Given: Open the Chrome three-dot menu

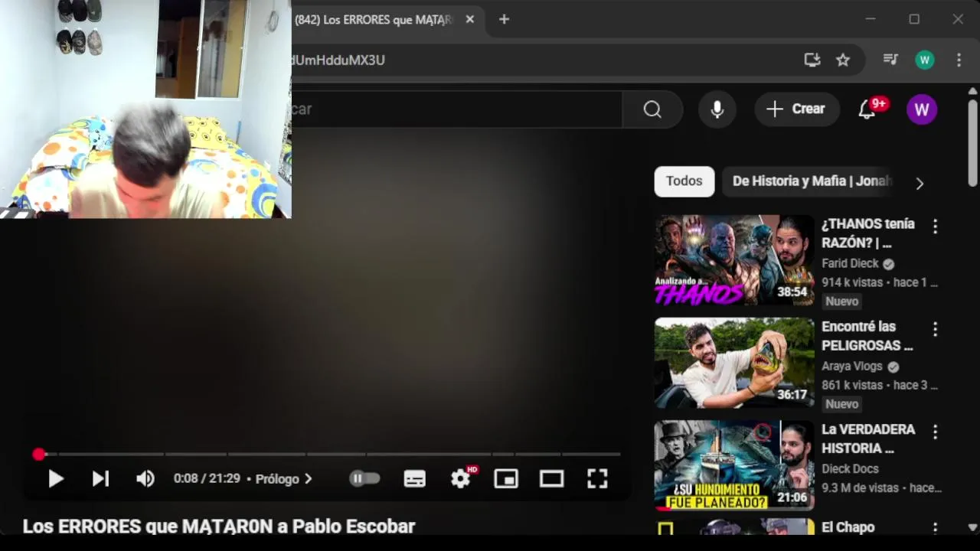Looking at the screenshot, I should [x=959, y=60].
